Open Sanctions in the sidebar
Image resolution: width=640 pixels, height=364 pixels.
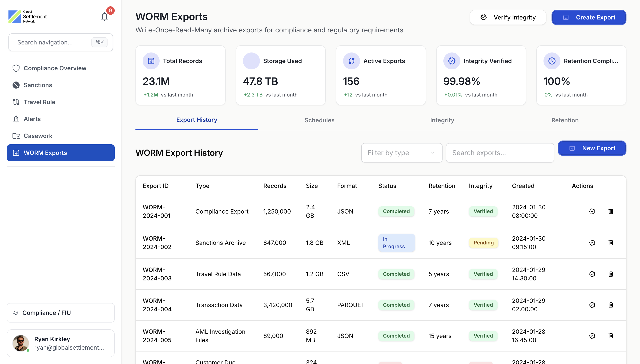coord(38,85)
